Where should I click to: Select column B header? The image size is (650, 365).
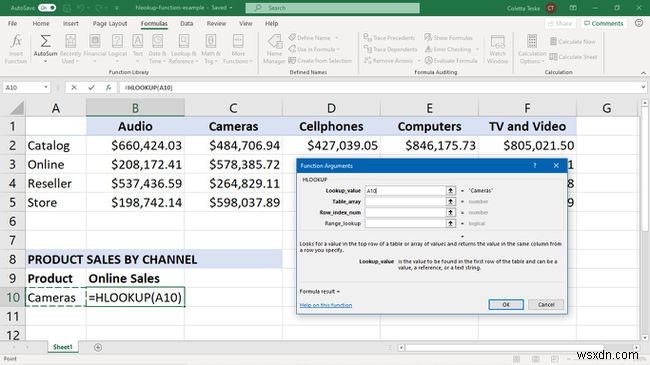coord(136,108)
